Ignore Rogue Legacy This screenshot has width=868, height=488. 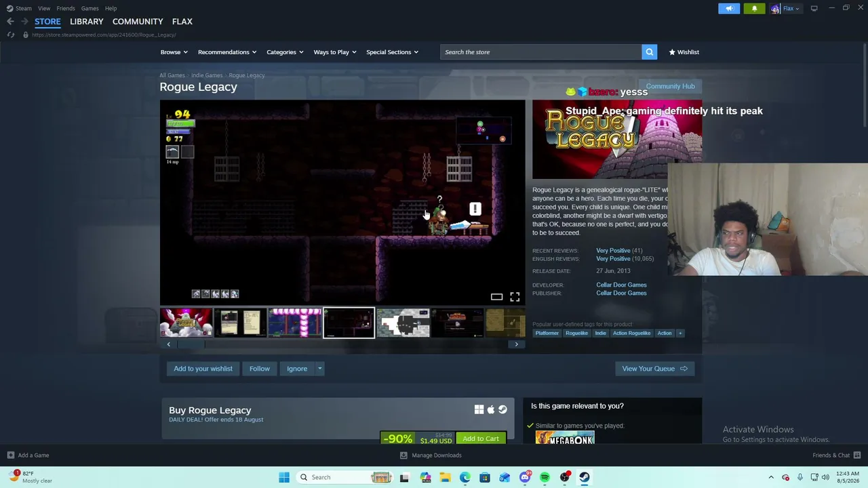tap(297, 369)
